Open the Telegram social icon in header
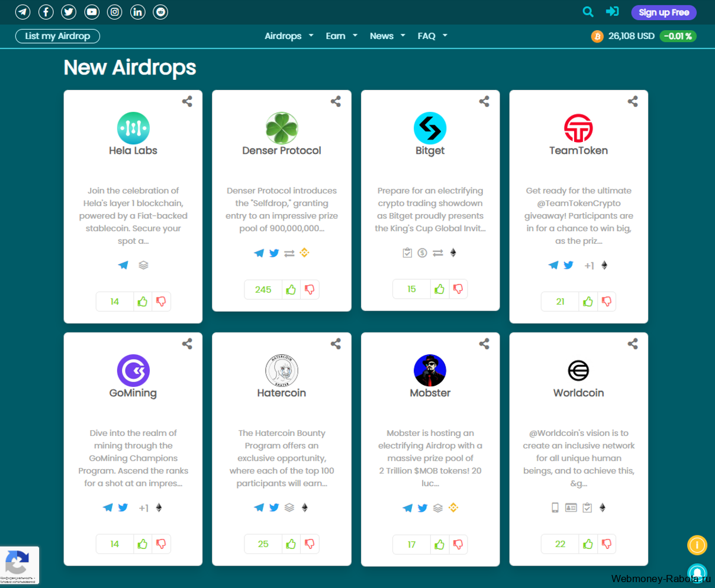 pyautogui.click(x=23, y=12)
